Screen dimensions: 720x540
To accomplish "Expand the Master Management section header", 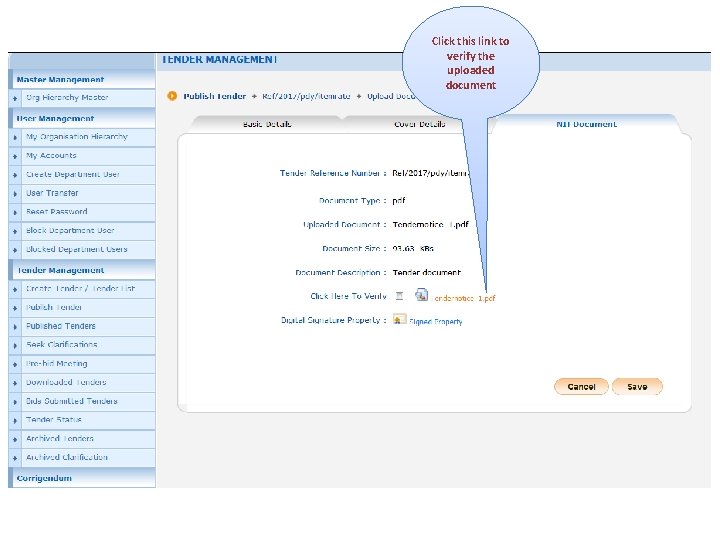I will tap(82, 79).
